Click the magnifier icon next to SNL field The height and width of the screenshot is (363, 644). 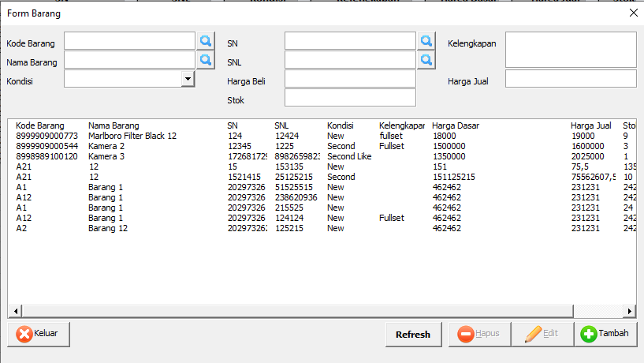tap(426, 59)
